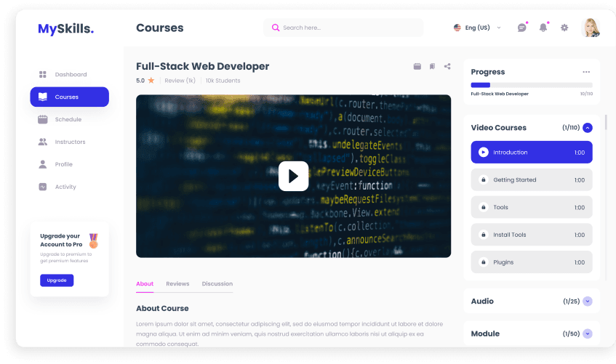The height and width of the screenshot is (364, 616).
Task: Select Courses in the sidebar
Action: tap(70, 97)
